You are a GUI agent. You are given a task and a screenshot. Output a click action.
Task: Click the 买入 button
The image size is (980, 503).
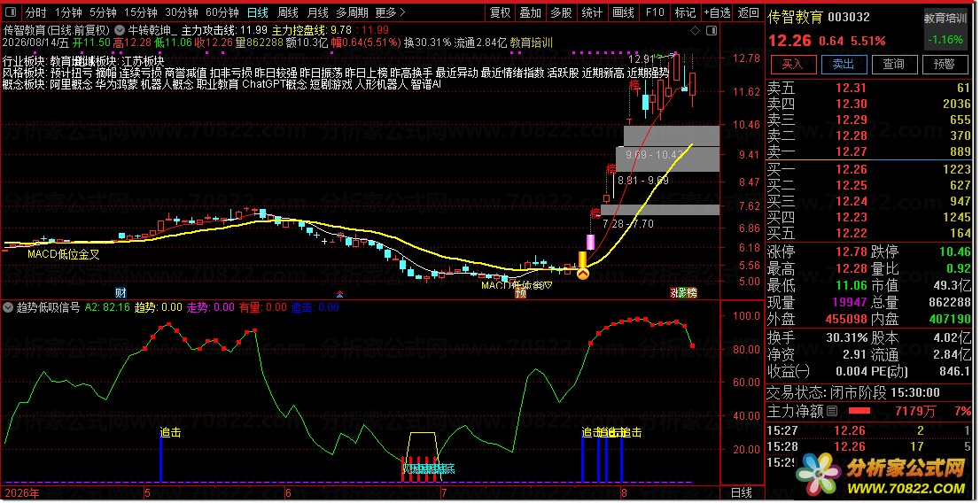point(792,64)
